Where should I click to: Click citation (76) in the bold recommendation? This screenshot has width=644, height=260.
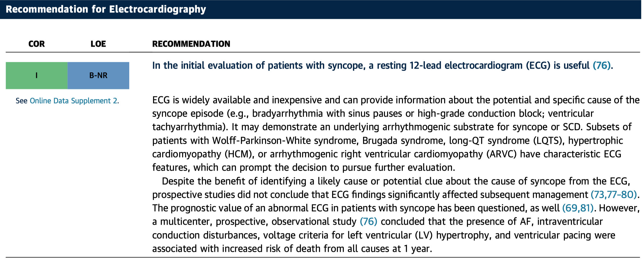(x=602, y=66)
